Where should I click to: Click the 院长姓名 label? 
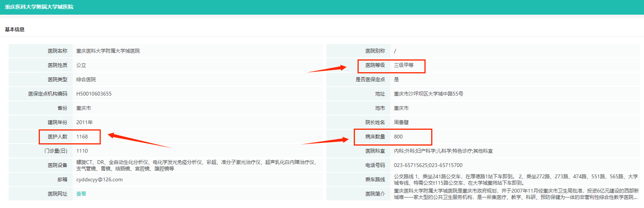[375, 122]
